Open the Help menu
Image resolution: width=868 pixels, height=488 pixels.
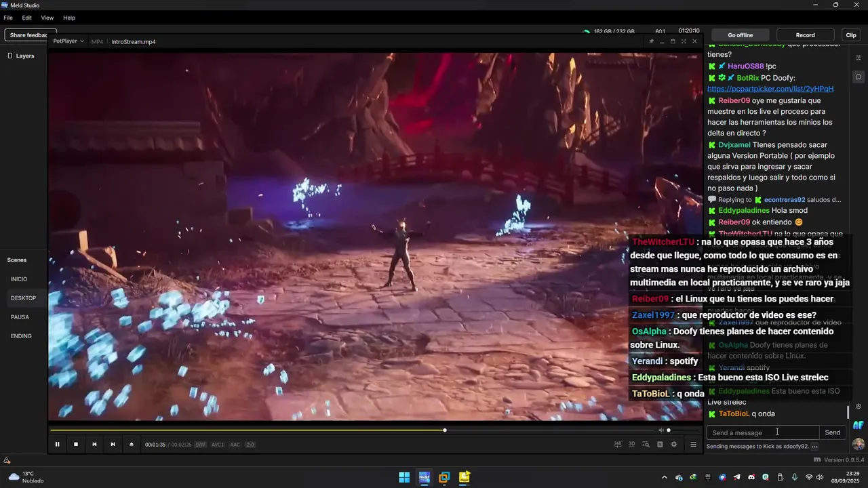69,18
